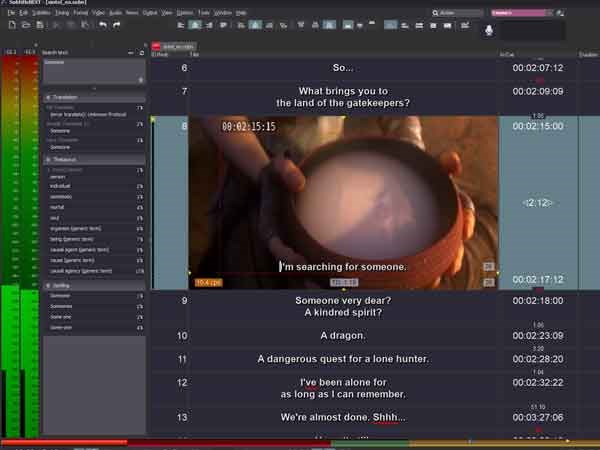Click the microphone icon in the toolbar

[489, 30]
